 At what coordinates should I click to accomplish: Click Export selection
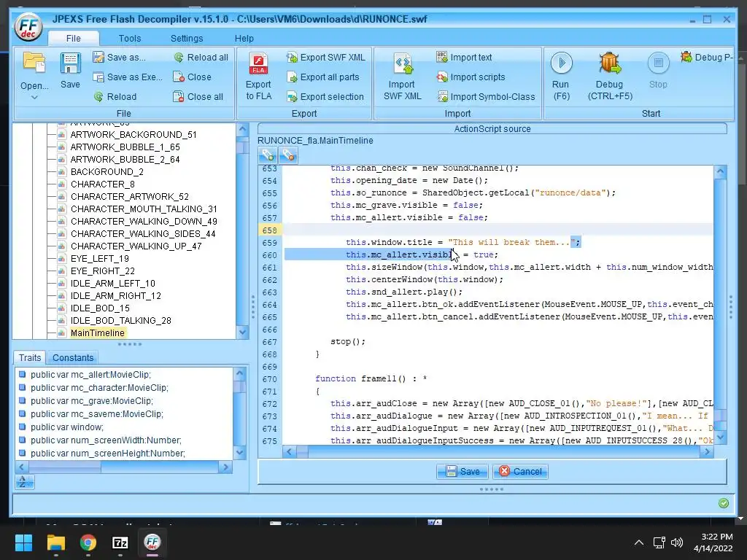tap(325, 97)
